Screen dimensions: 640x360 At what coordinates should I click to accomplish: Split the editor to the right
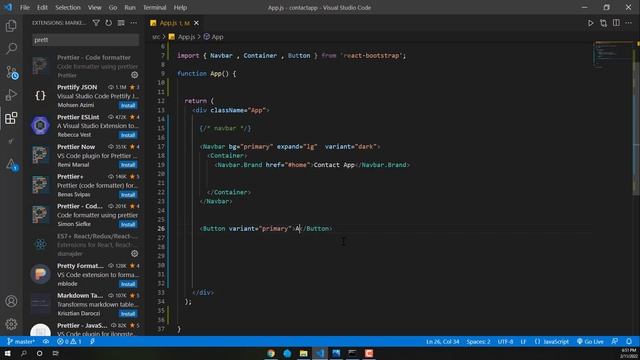point(616,23)
